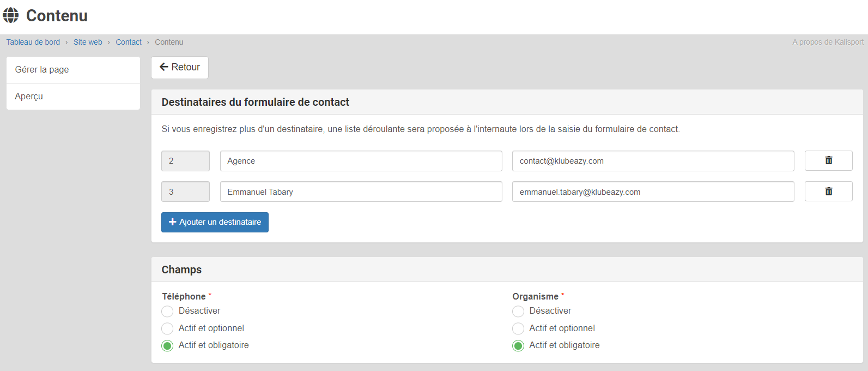The width and height of the screenshot is (868, 371).
Task: Navigate to Tableau de bord breadcrumb
Action: pyautogui.click(x=33, y=42)
